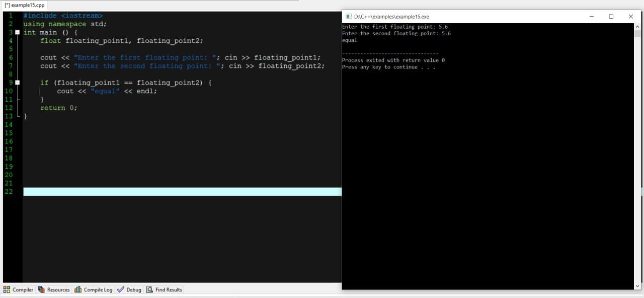Open the Find Results magnifier icon
Screen dimensions: 644x298
point(149,289)
